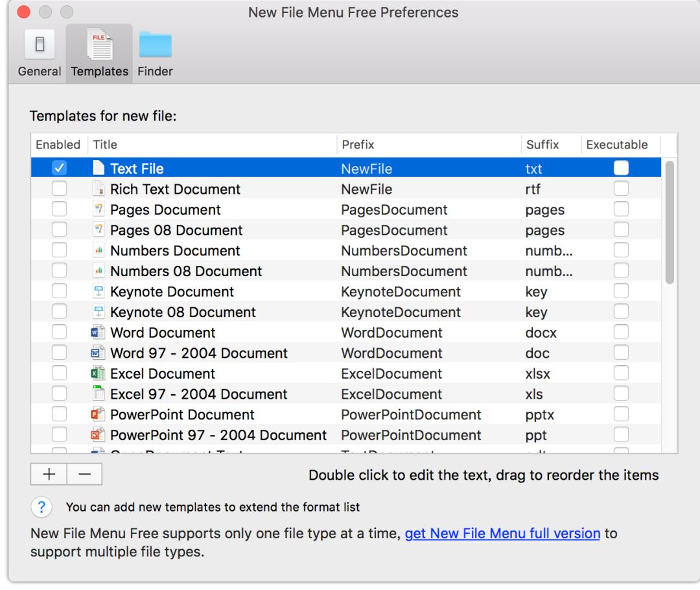
Task: Click the txt suffix cell
Action: point(533,169)
